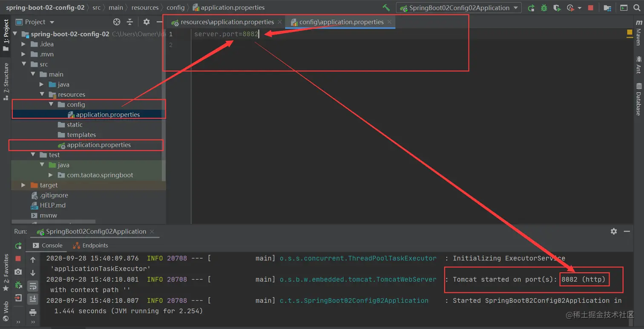Close the SpringBoot02Config02Application run tab

[152, 232]
